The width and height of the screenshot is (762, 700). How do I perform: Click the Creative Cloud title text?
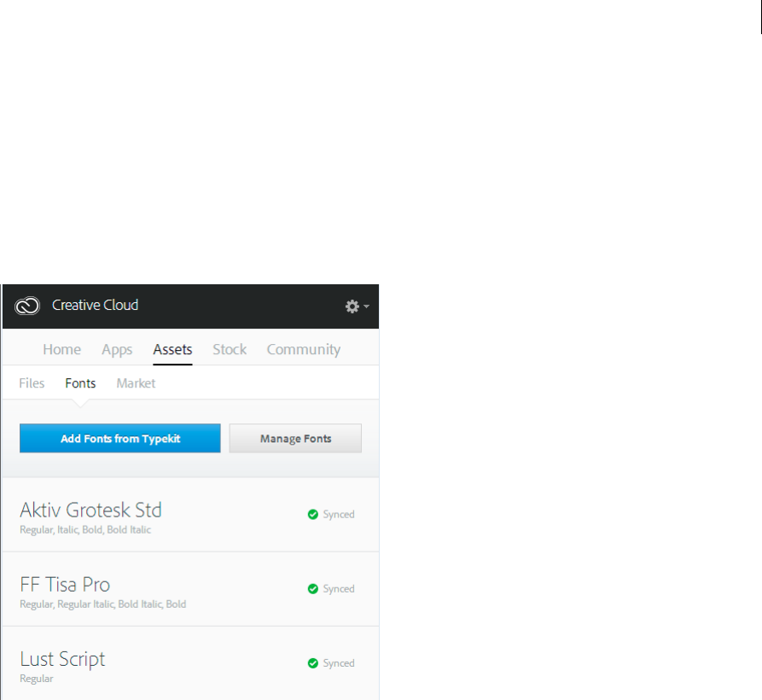[96, 305]
